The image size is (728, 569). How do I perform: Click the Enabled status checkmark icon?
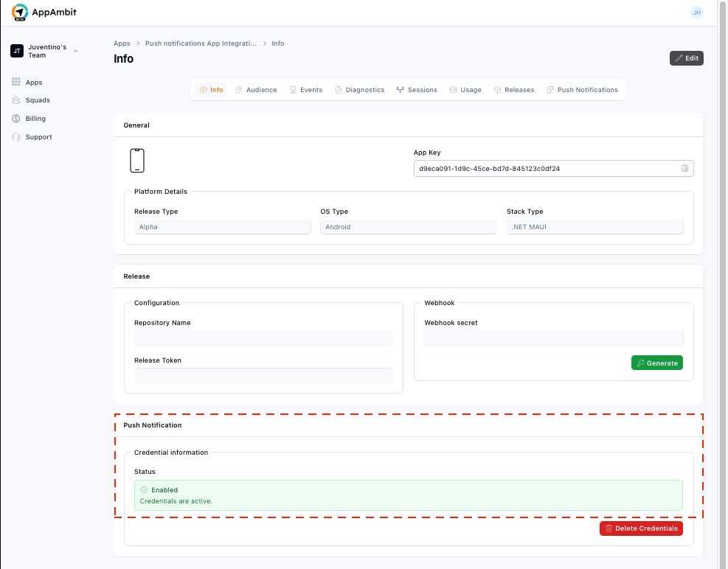tap(142, 489)
